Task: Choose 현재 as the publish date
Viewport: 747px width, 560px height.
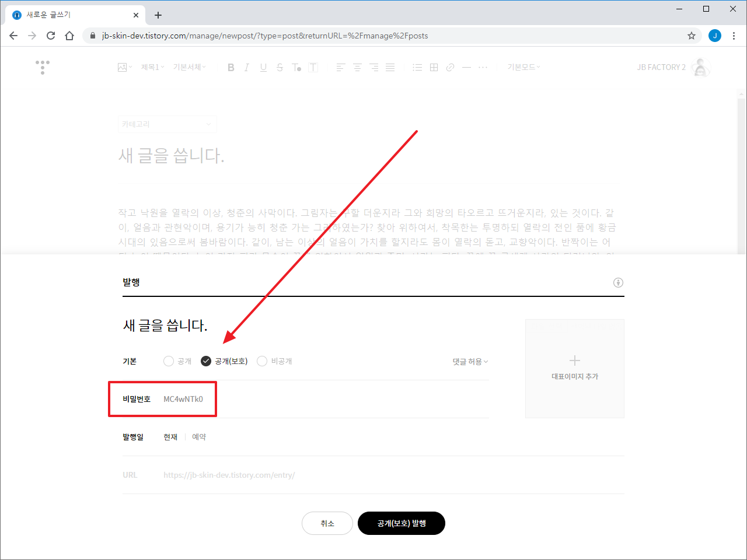Action: click(x=170, y=437)
